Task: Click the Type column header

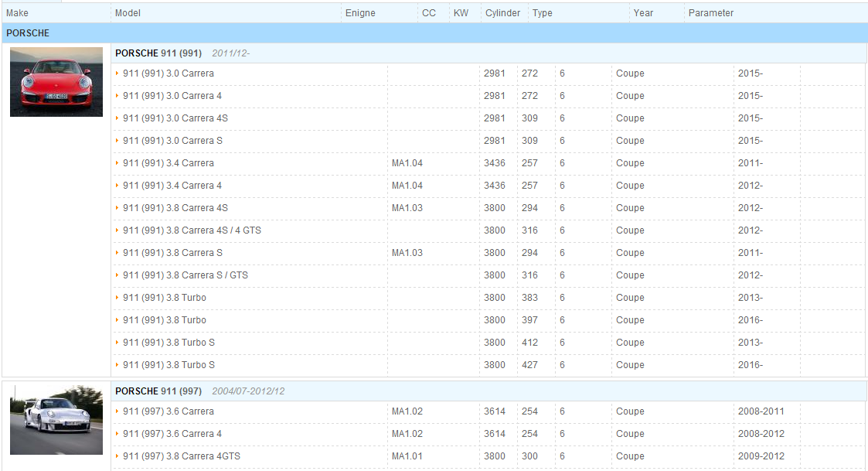Action: point(543,12)
